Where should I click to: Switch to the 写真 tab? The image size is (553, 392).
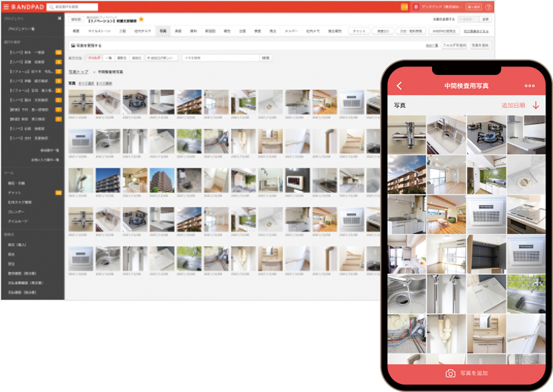click(163, 31)
